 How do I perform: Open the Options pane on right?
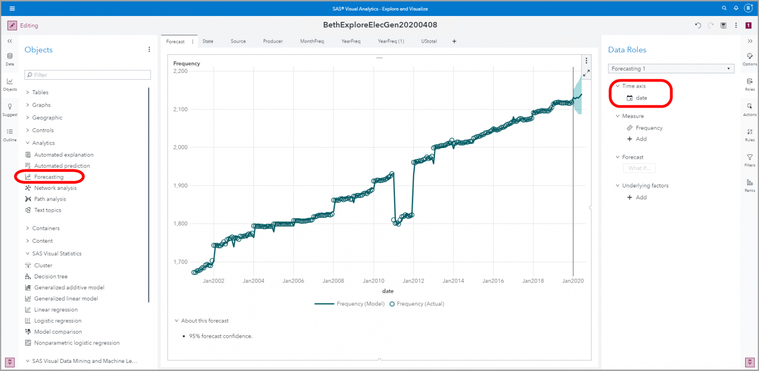(750, 59)
